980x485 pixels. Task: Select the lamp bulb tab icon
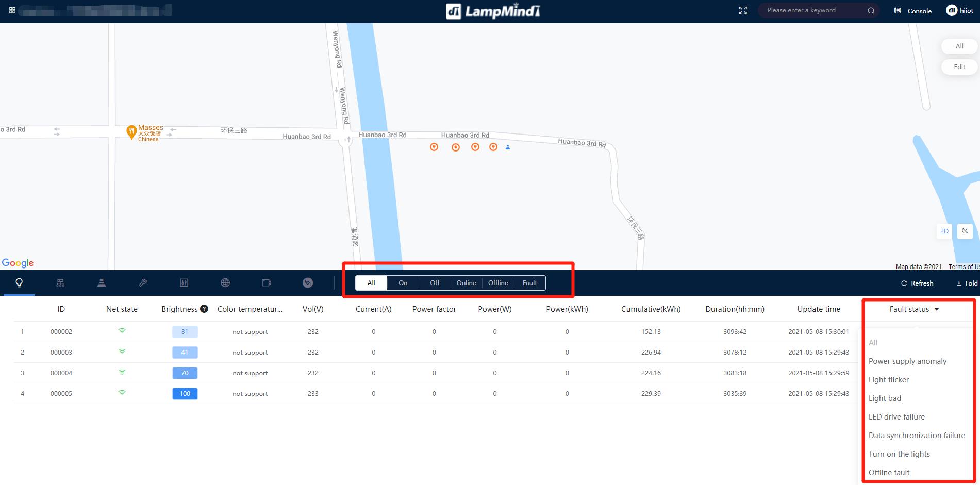[19, 283]
